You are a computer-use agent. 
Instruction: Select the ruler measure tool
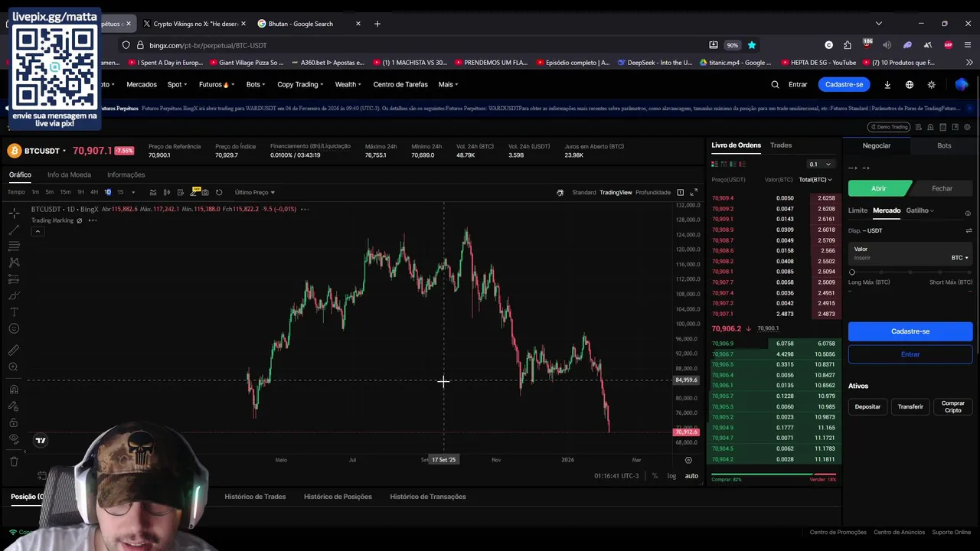(14, 350)
